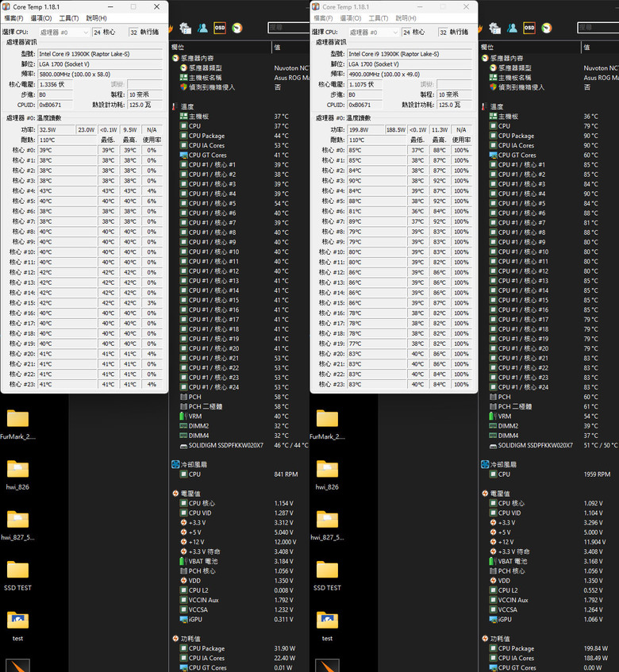Select 感應器內容 group header in 1959 RPM sensor panel
The height and width of the screenshot is (672, 619).
tap(502, 58)
